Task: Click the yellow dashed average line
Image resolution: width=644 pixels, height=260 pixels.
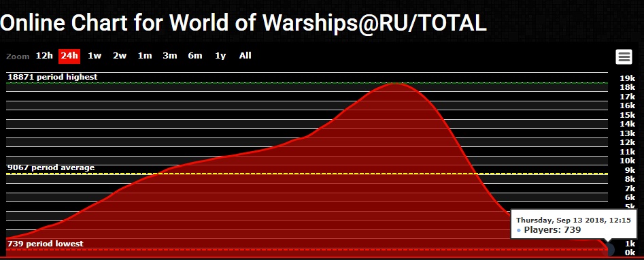Action: (x=307, y=174)
